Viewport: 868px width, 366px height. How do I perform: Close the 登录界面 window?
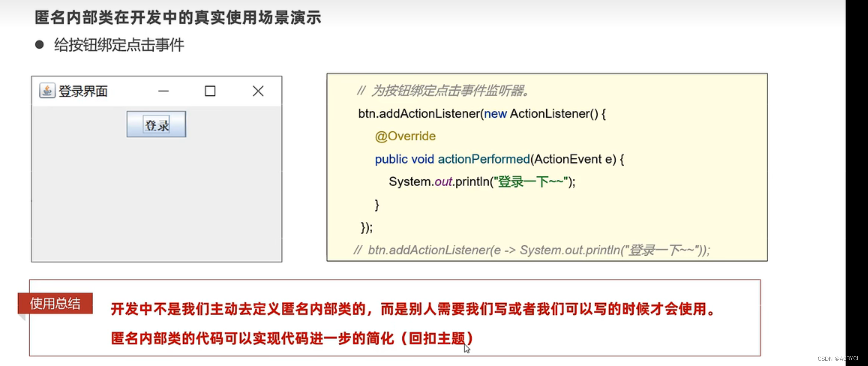(x=258, y=91)
